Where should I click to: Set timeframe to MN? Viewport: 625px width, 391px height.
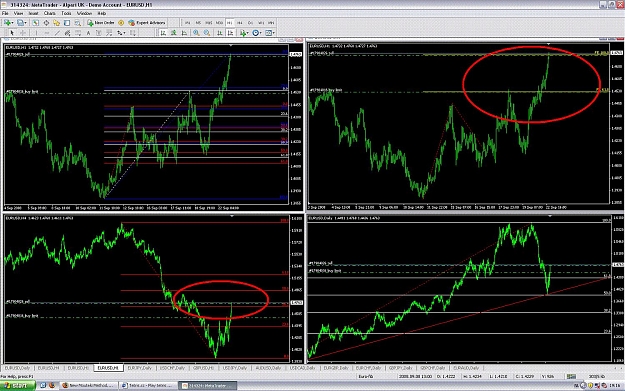coord(271,23)
